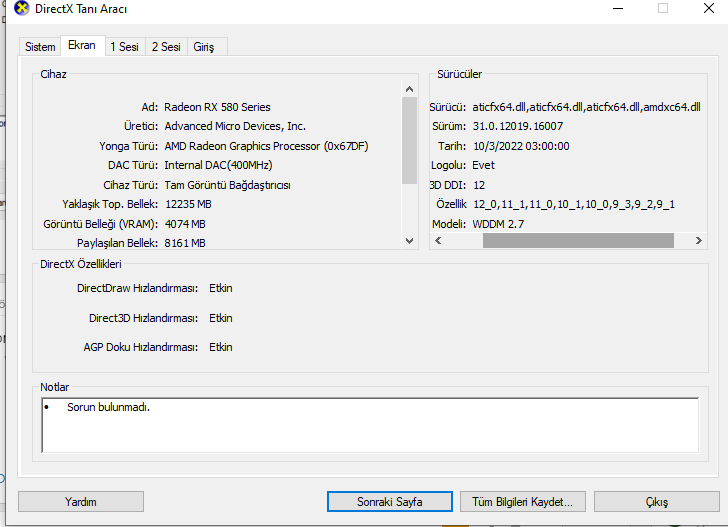Close the DirectX Tanı Aracı window

click(708, 8)
